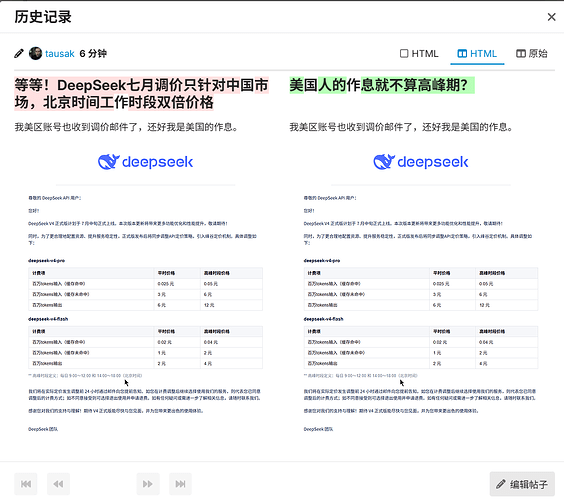The width and height of the screenshot is (564, 500).
Task: Go to the previous revision
Action: [58, 484]
